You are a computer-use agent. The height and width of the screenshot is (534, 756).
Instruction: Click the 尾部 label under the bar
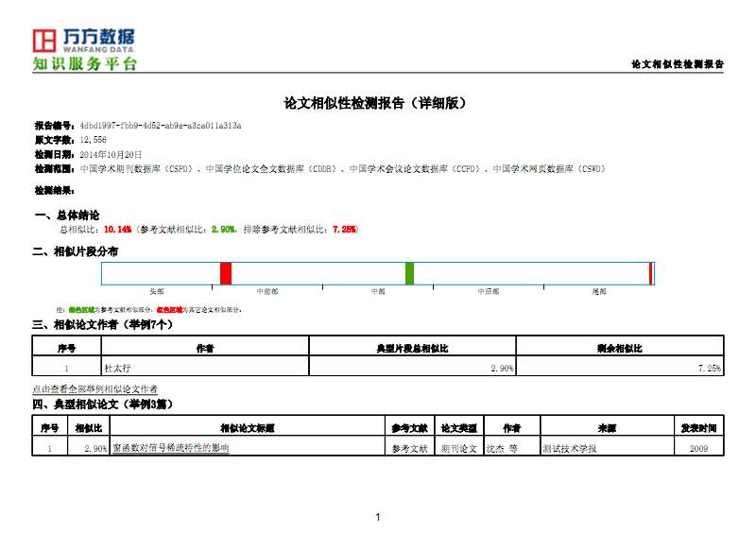(599, 291)
